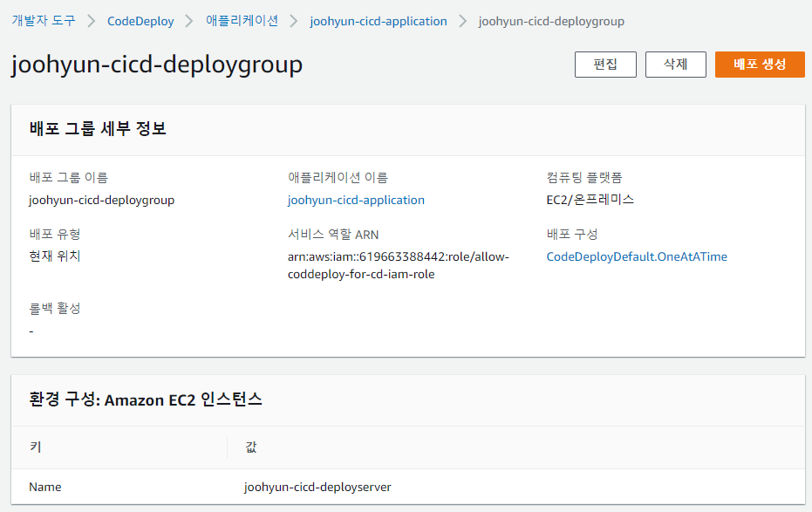The height and width of the screenshot is (512, 812).
Task: Open the CodeDeployDefault.OneAtATime configuration link
Action: click(637, 256)
